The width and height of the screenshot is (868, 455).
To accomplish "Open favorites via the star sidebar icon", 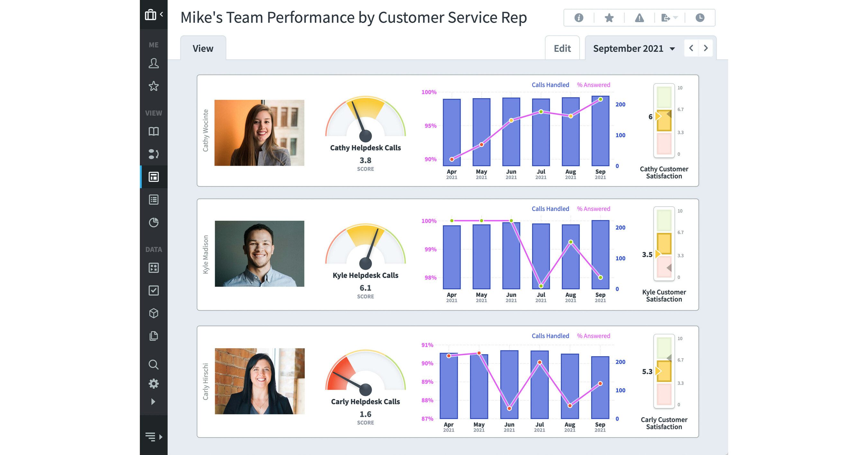I will 154,86.
